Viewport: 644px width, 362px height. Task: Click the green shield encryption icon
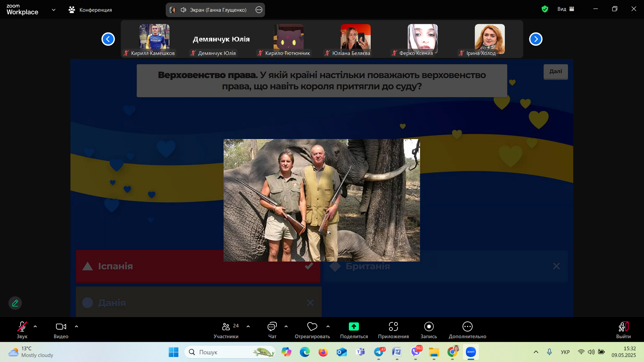(x=545, y=9)
